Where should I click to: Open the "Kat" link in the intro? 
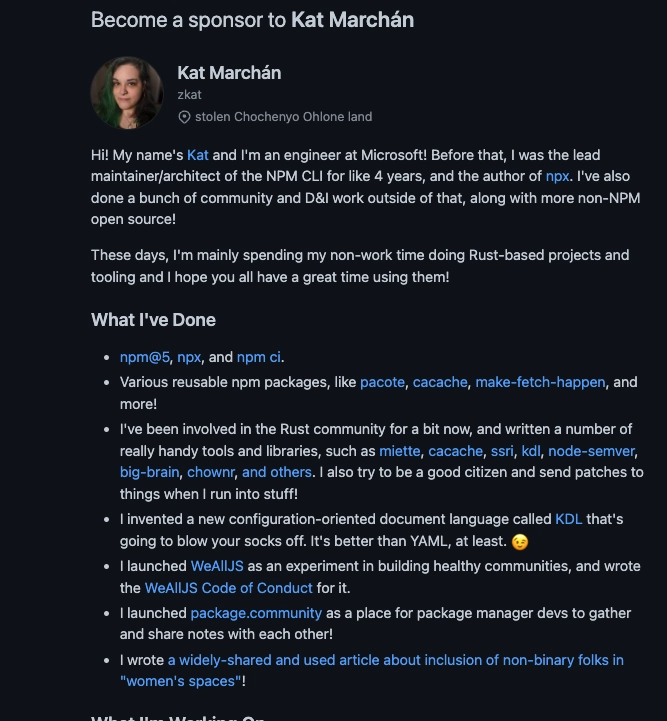pos(198,155)
